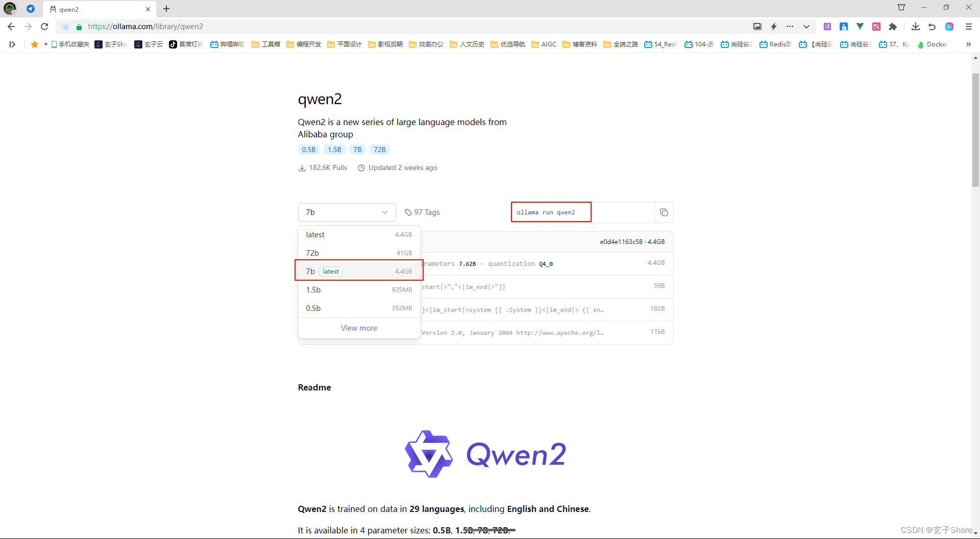Copy the ollama run qwen2 command
Image resolution: width=980 pixels, height=539 pixels.
664,212
